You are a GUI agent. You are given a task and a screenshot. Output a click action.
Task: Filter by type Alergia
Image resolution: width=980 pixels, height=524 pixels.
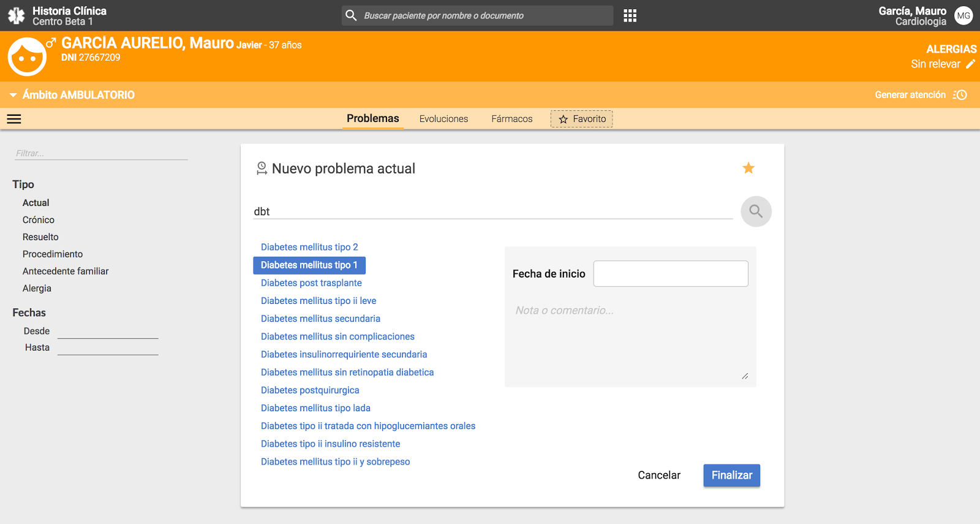[37, 289]
